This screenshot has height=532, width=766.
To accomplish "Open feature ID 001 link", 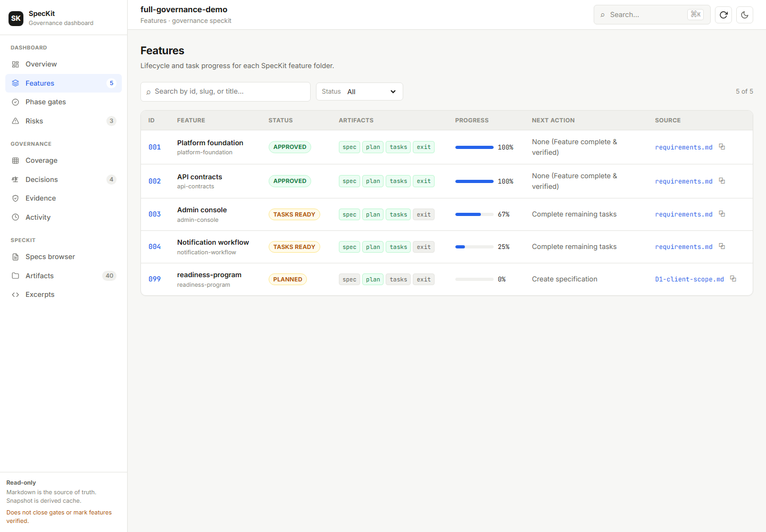I will point(155,147).
